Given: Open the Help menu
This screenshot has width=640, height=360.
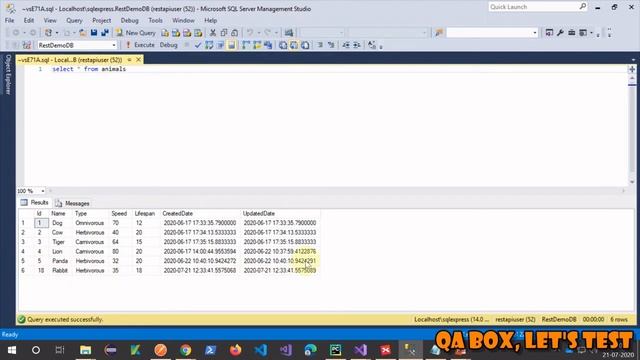Looking at the screenshot, I should coord(210,20).
